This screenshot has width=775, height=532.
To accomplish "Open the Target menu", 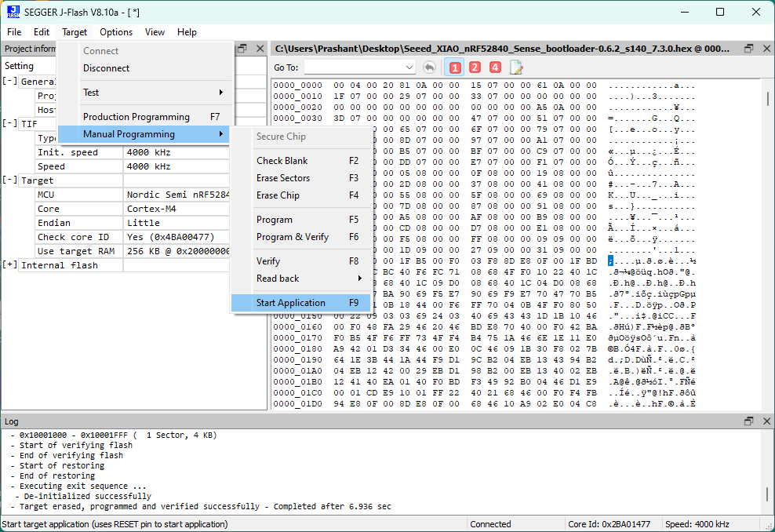I will tap(75, 32).
